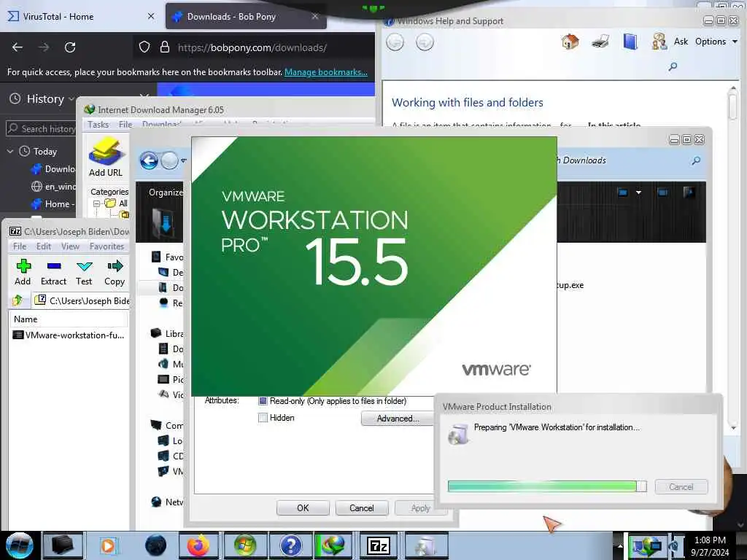Click the Help window vertical scrollbar
This screenshot has height=560, width=747.
click(x=733, y=257)
